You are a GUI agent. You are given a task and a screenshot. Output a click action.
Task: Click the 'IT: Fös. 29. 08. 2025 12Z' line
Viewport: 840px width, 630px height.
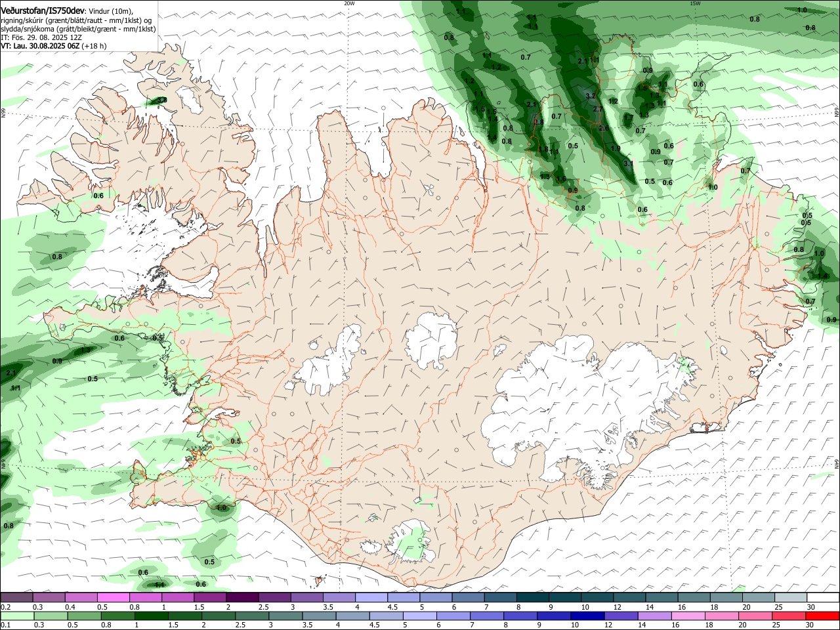pyautogui.click(x=41, y=37)
